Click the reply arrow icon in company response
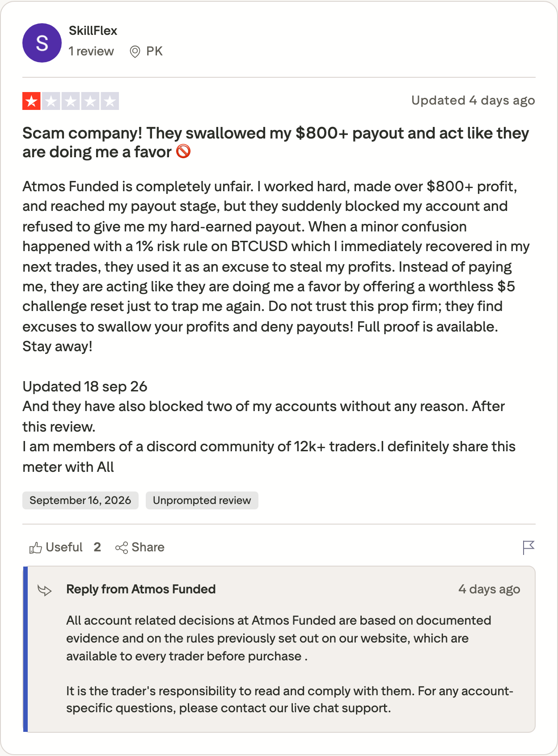Screen dimensions: 558x756 (45, 590)
